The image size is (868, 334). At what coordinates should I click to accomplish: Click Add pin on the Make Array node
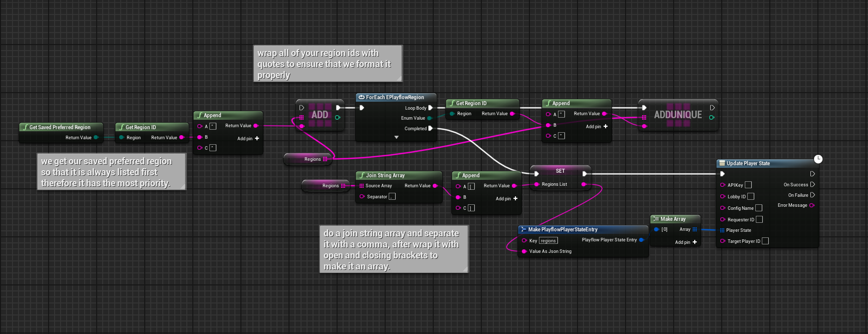[x=686, y=242]
